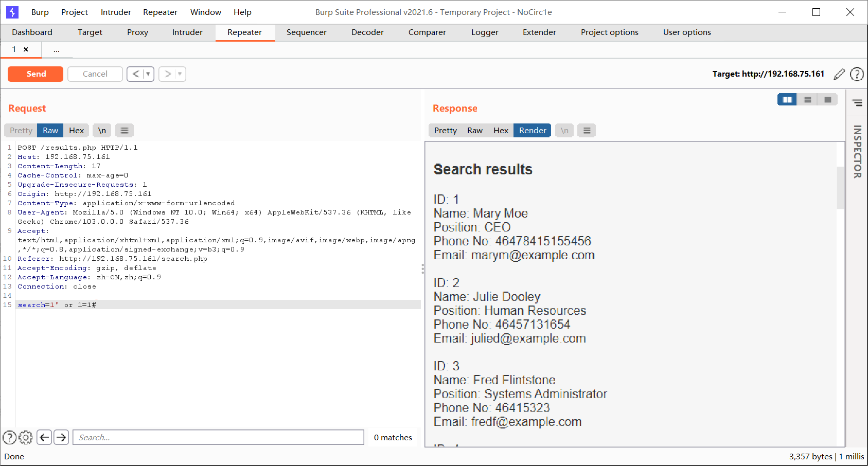Click marym@example.com in rendered response
The height and width of the screenshot is (466, 868).
533,255
